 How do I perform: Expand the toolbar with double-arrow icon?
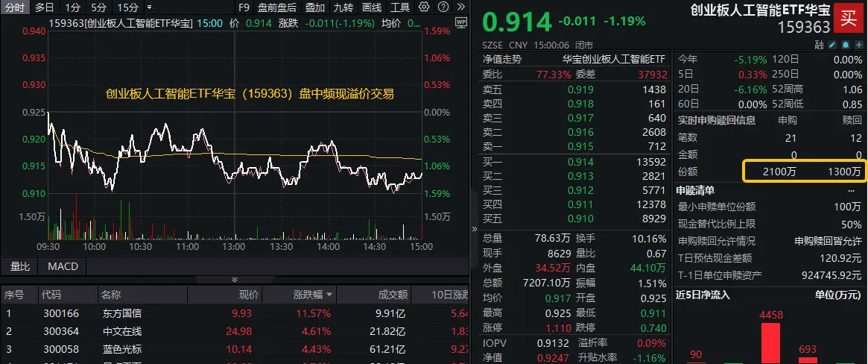460,7
